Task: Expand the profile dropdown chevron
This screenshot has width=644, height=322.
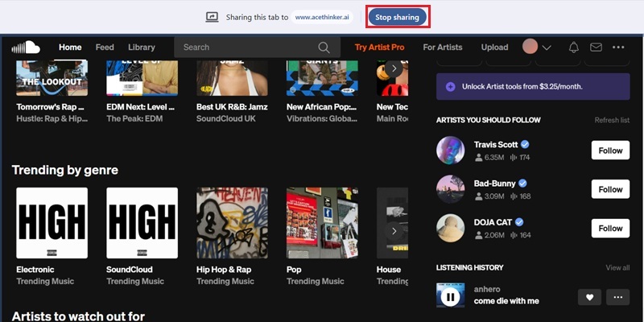Action: (547, 47)
